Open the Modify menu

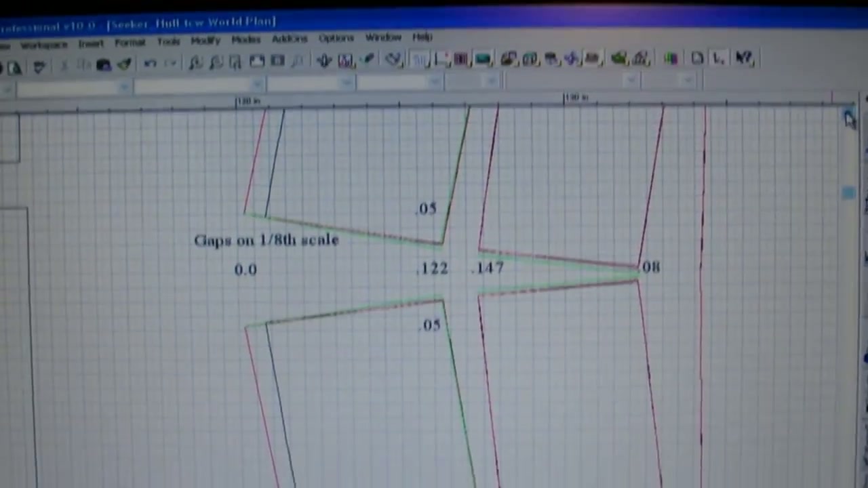[205, 41]
